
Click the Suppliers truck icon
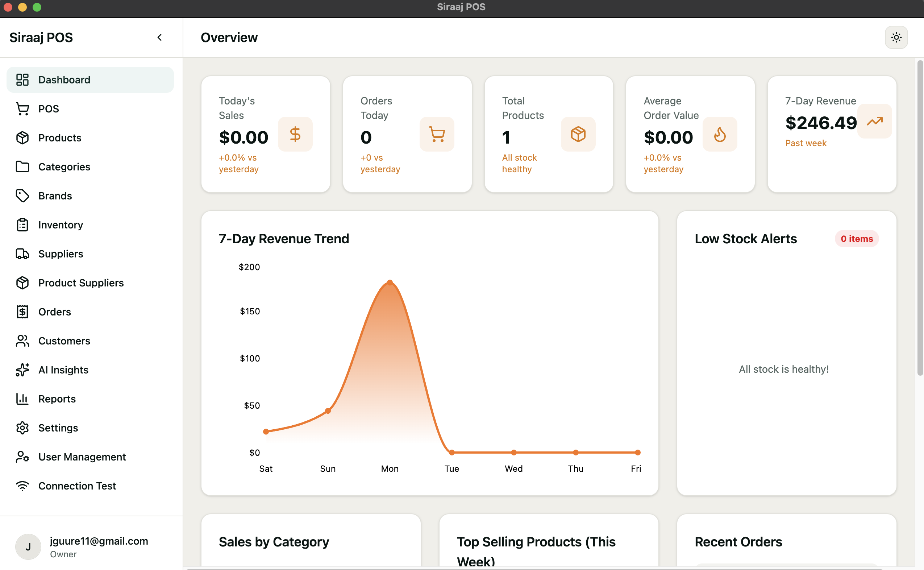point(22,254)
